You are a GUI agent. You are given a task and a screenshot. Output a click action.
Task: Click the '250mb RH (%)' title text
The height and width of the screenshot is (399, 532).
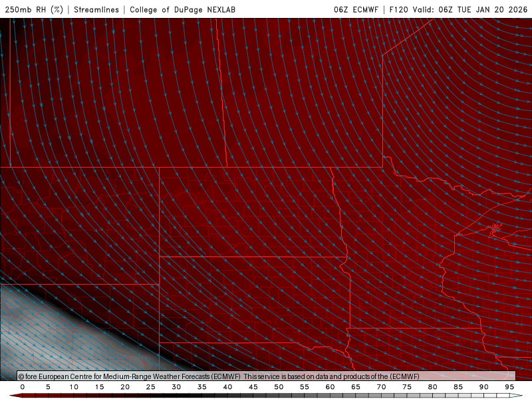(x=34, y=9)
